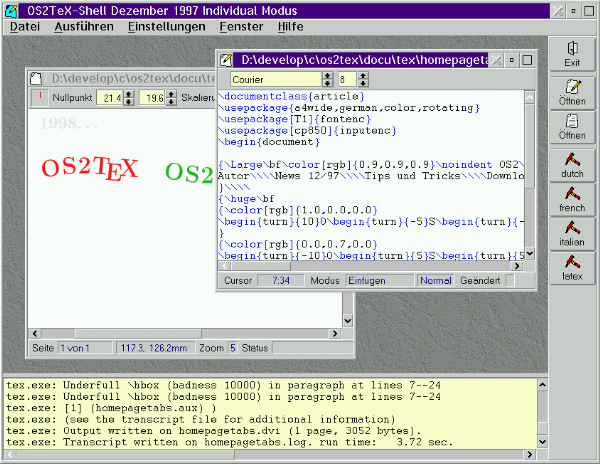Click the editor vertical scrollbar down arrow
Viewport: 600px width, 464px height.
coord(530,254)
